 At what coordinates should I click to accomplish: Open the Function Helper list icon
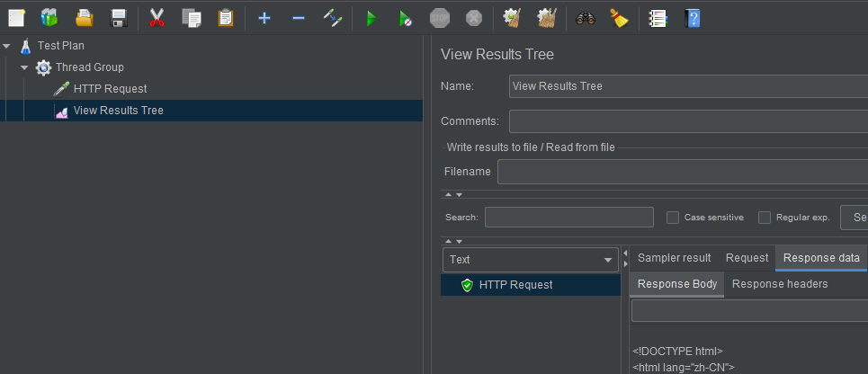coord(658,18)
